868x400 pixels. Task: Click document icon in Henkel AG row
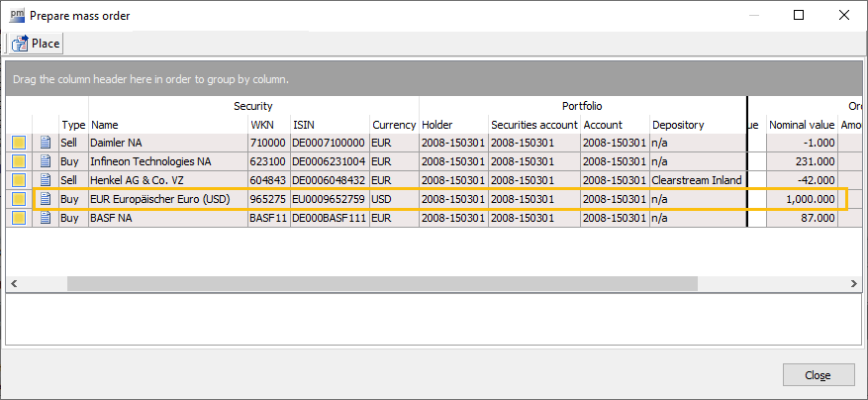[46, 180]
